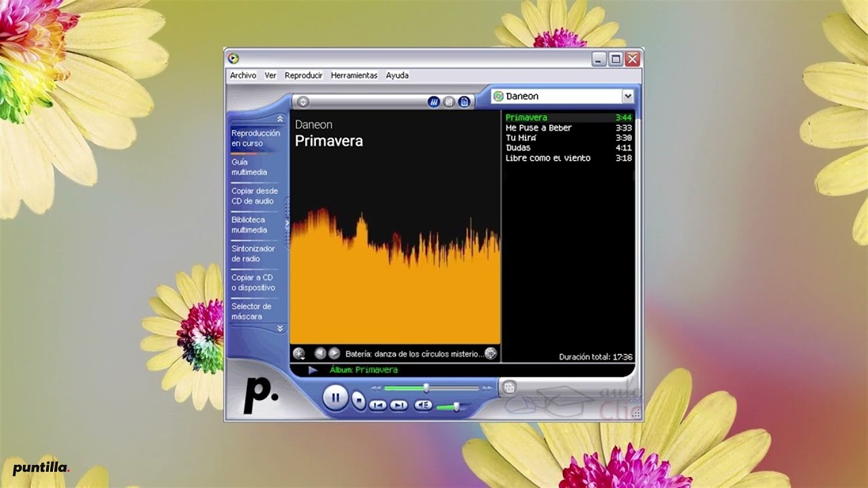Switch to skin mode button

(509, 388)
